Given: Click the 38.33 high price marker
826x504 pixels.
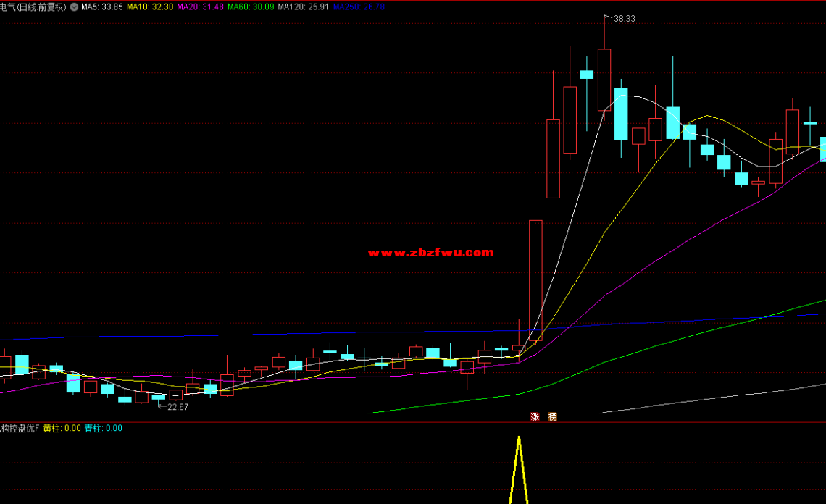Looking at the screenshot, I should (624, 19).
